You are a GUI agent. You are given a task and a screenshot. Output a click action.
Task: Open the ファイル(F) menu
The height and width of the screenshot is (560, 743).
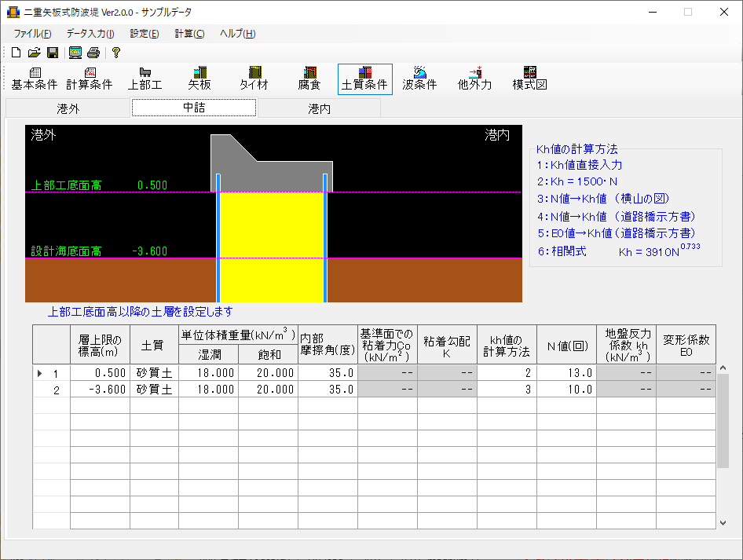click(x=32, y=34)
